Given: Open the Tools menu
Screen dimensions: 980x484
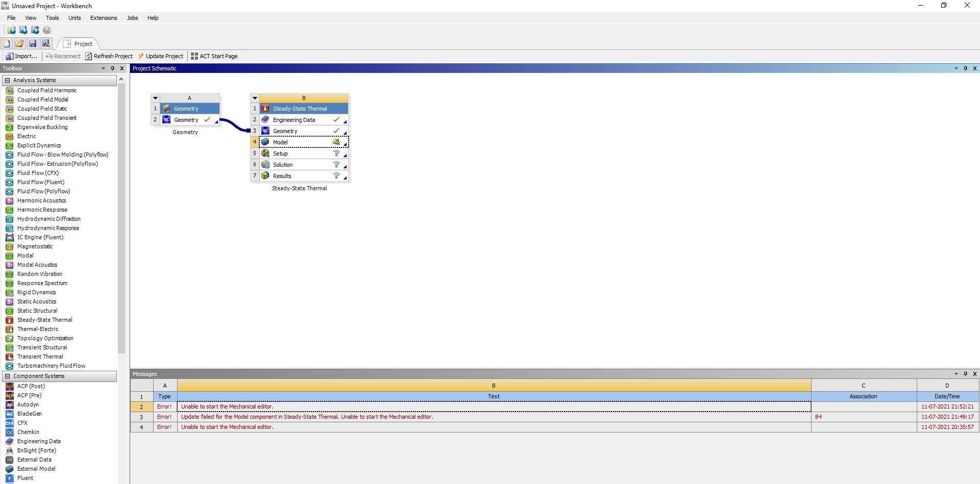Looking at the screenshot, I should click(53, 18).
